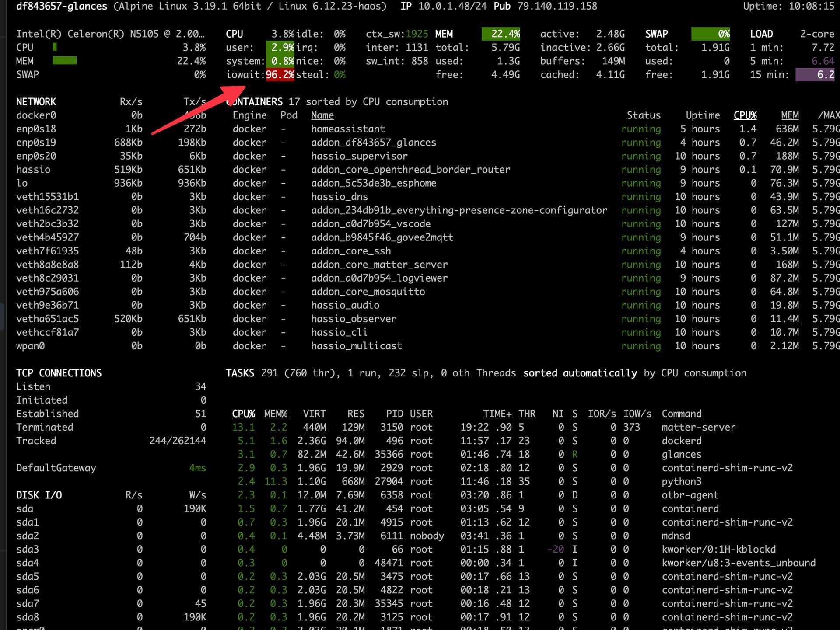
Task: Select the enp0s19 network interface
Action: tap(36, 143)
